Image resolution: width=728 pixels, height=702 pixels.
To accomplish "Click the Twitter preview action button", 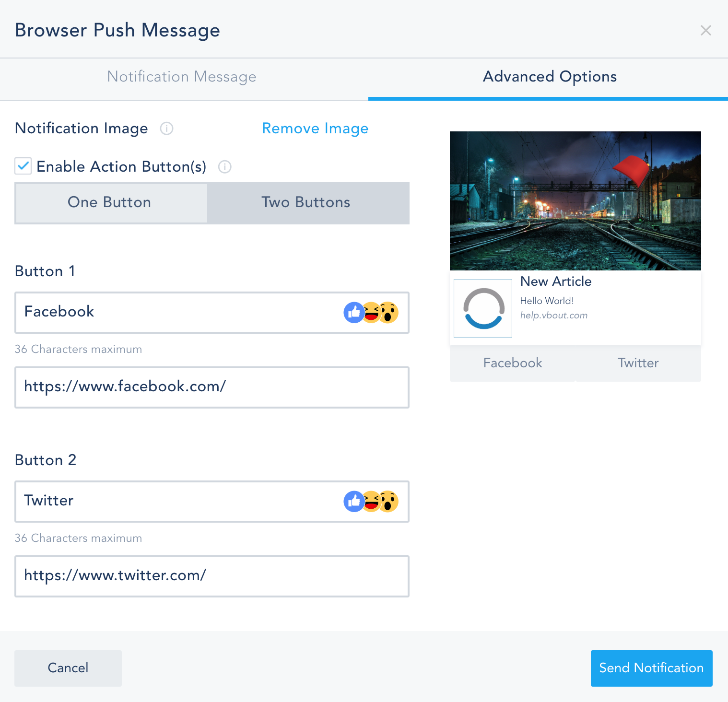I will pyautogui.click(x=638, y=363).
